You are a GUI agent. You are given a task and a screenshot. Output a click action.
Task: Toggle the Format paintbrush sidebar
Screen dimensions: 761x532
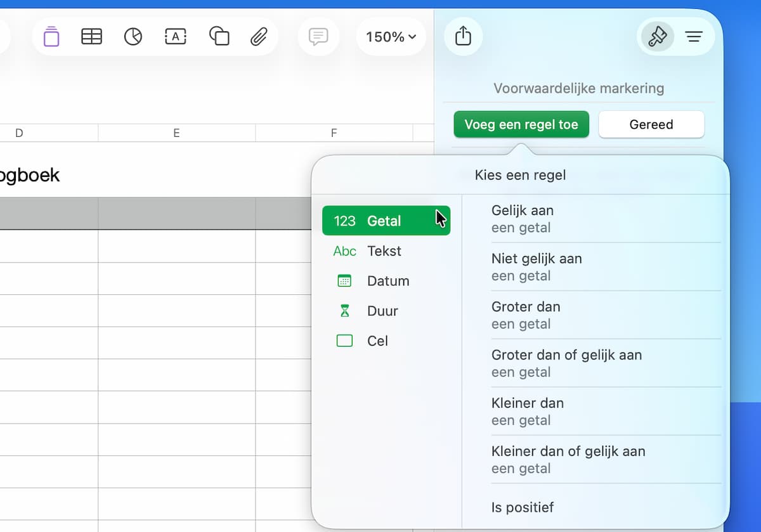coord(658,37)
